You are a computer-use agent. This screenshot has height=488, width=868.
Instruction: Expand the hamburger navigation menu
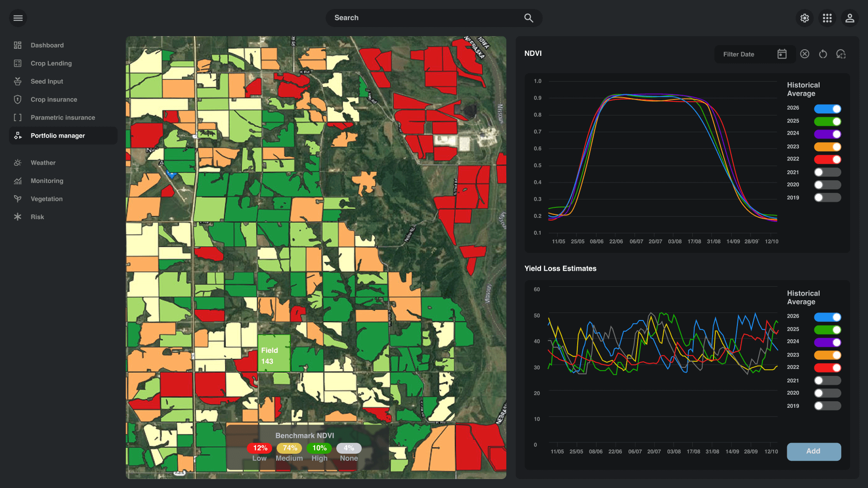[18, 18]
